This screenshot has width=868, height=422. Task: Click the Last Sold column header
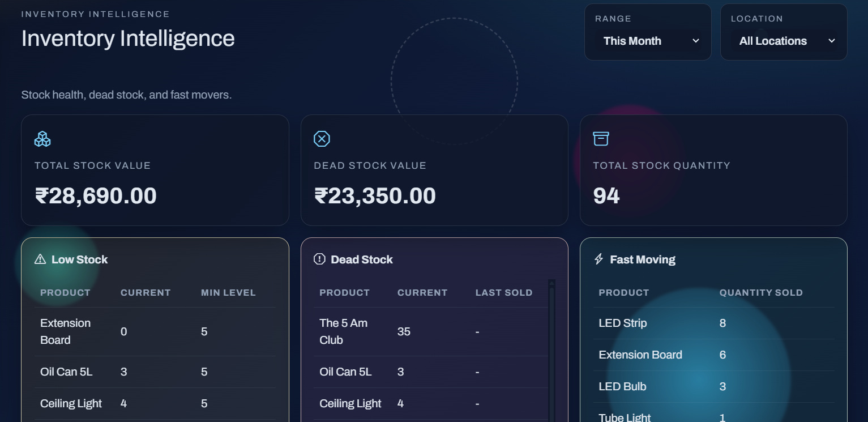click(x=504, y=293)
